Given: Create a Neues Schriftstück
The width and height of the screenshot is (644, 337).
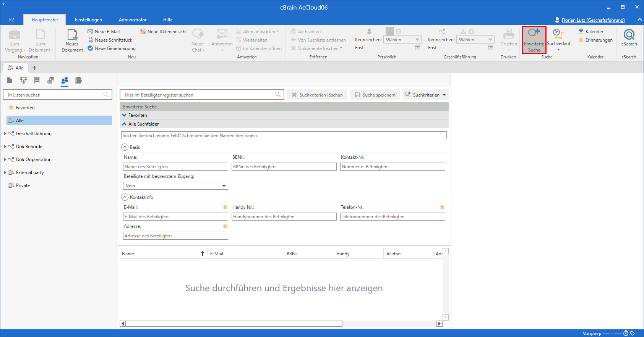Looking at the screenshot, I should (x=110, y=40).
